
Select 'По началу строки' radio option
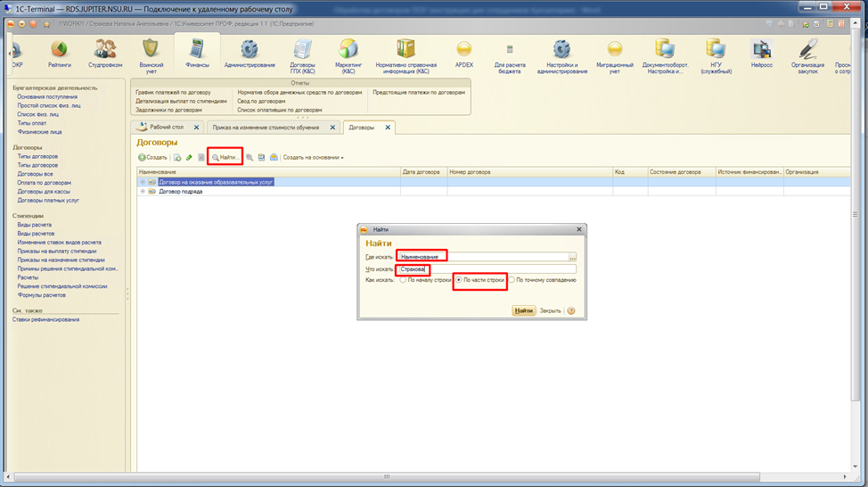click(x=403, y=280)
